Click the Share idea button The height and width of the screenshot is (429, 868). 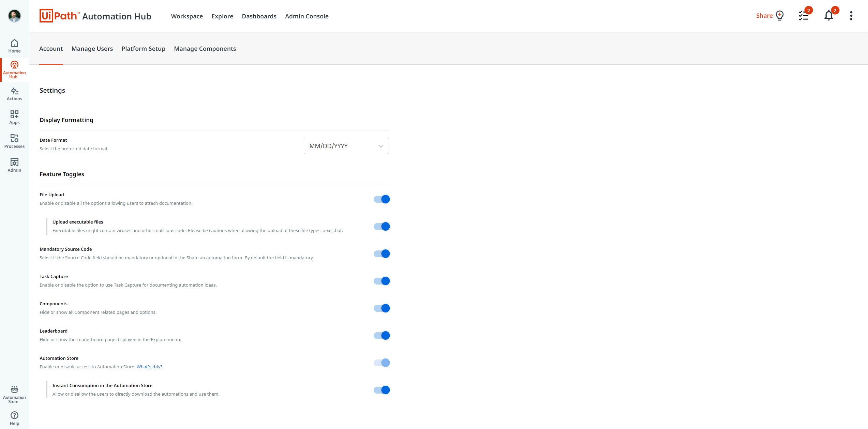tap(769, 16)
